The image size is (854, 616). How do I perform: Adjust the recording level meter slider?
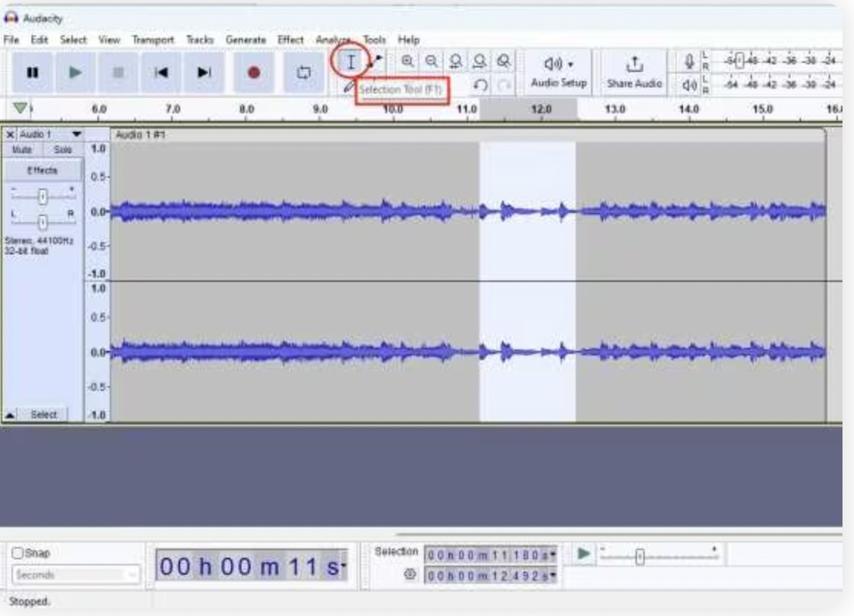pos(739,61)
